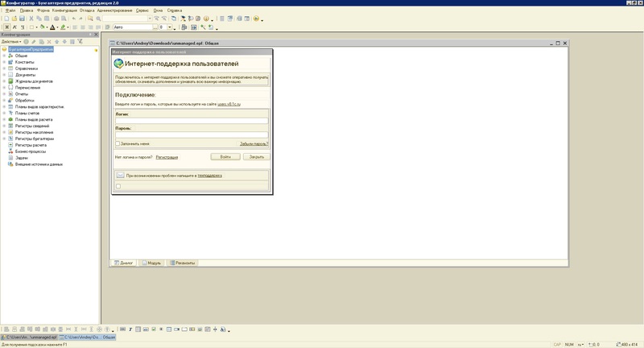The width and height of the screenshot is (644, 348).
Task: Toggle Bold formatting icon
Action: click(7, 27)
